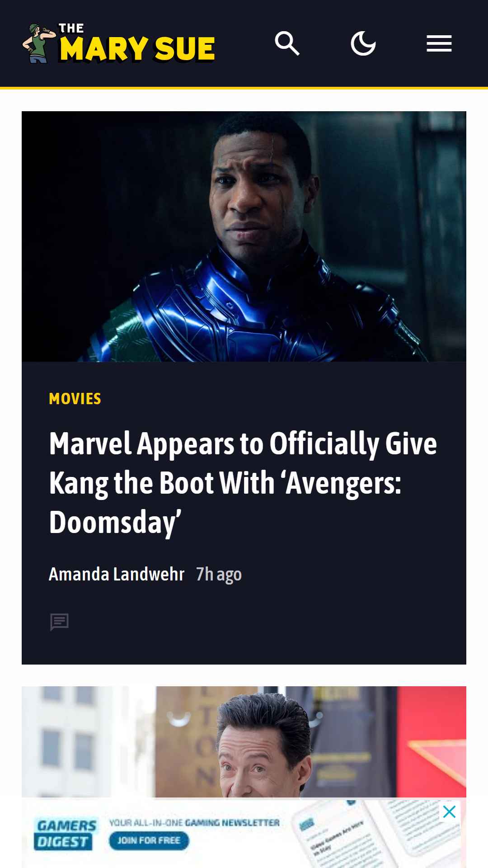Open the second article's thumbnail image

pos(244,742)
